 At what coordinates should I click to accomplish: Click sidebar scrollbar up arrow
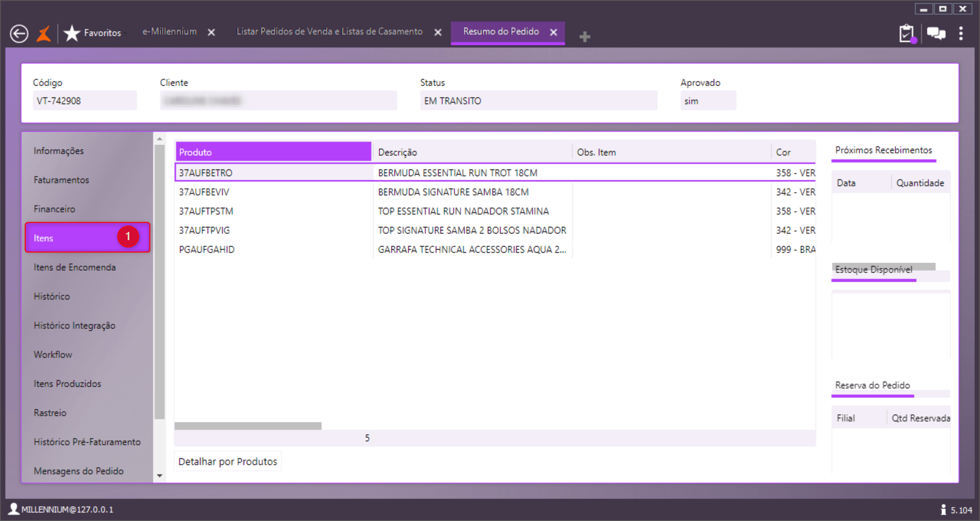click(160, 138)
